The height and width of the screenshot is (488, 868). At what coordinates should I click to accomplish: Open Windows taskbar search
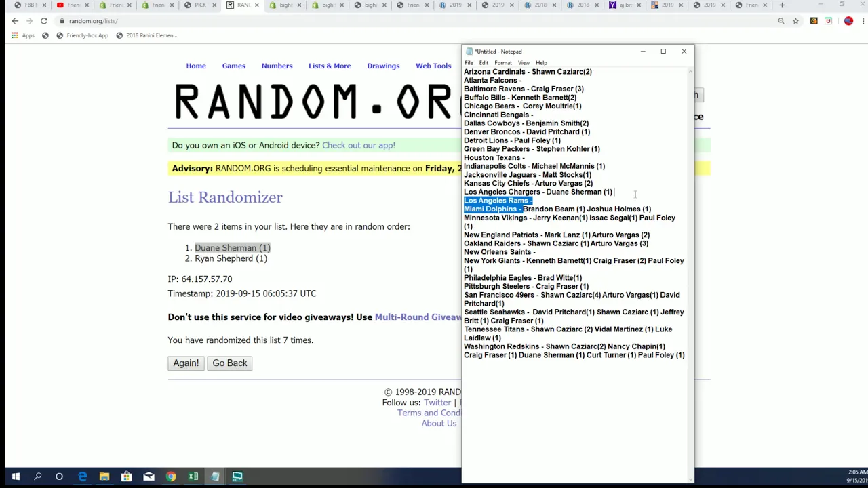[37, 476]
